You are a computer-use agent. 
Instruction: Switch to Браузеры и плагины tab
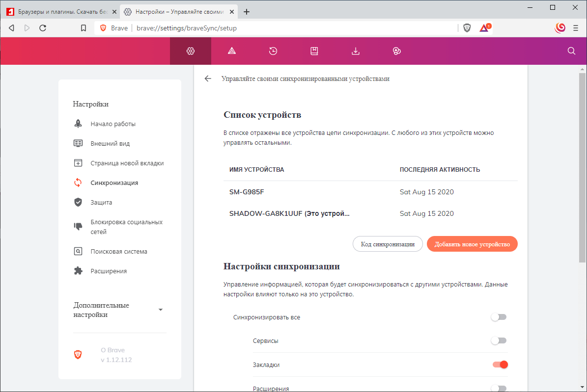click(62, 12)
